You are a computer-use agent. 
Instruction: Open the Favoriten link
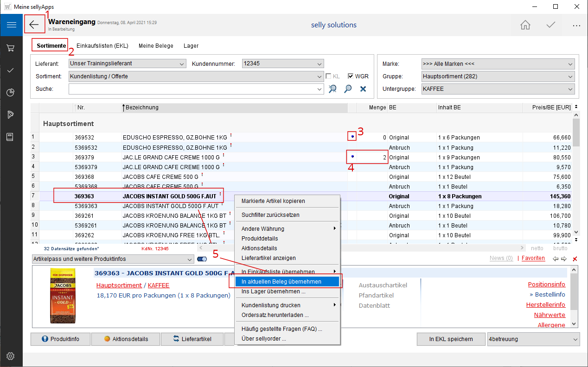(533, 258)
